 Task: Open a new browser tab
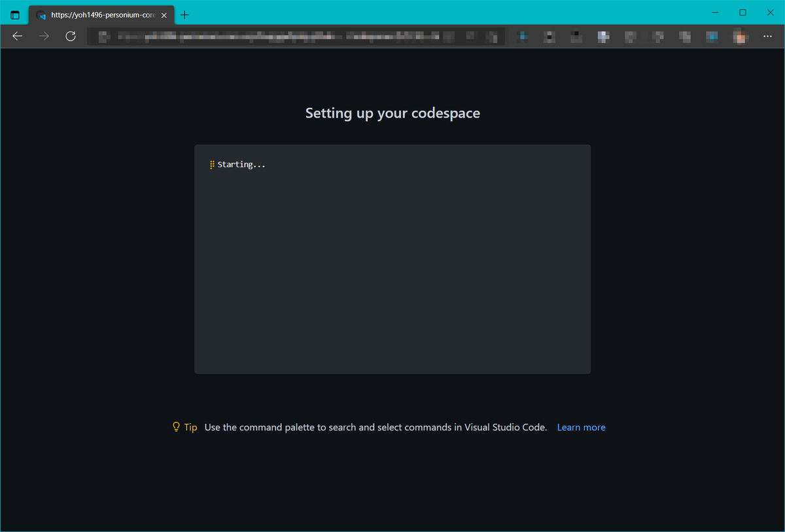pos(185,14)
